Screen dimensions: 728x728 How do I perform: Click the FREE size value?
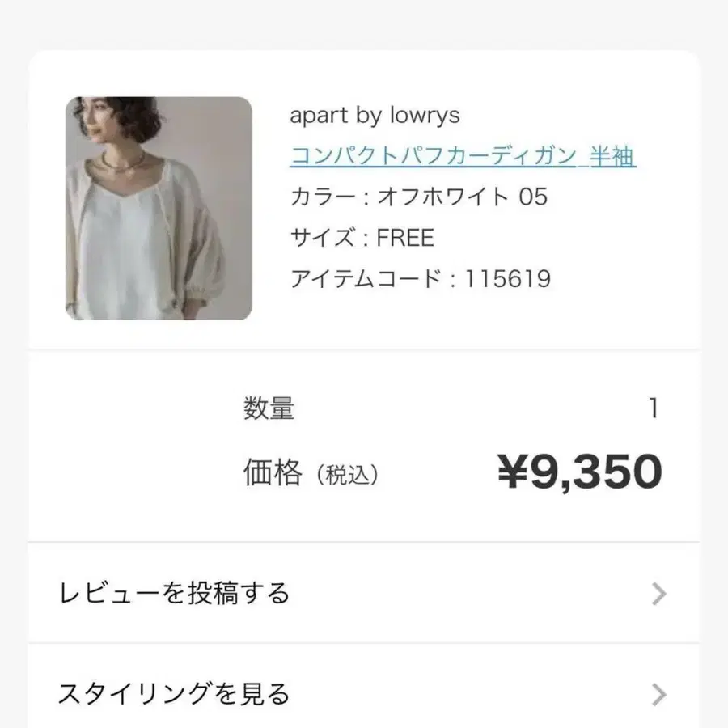[405, 237]
